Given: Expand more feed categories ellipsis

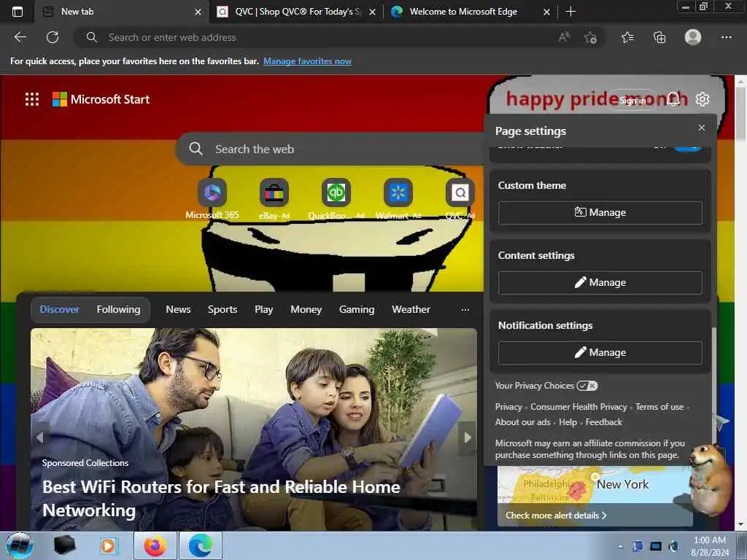Looking at the screenshot, I should [x=465, y=309].
